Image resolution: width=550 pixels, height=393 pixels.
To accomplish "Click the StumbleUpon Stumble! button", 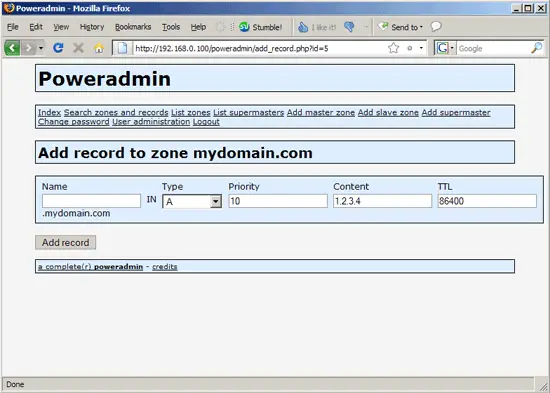I will click(260, 27).
